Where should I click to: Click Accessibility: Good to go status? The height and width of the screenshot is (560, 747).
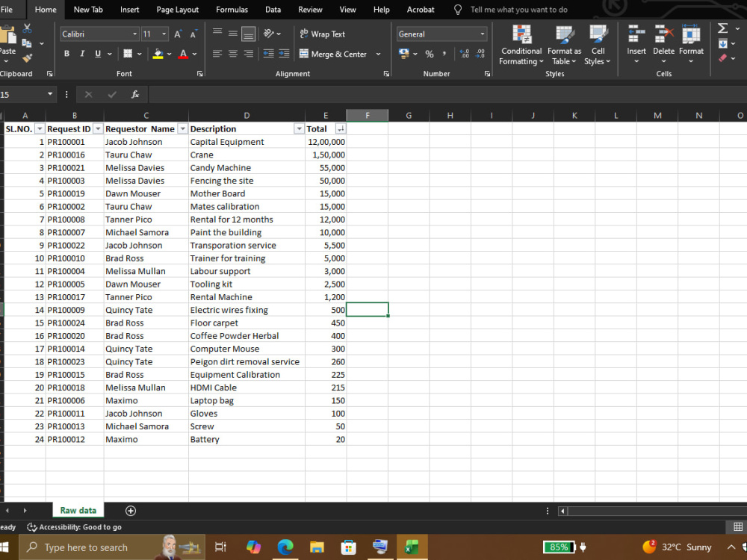(x=74, y=527)
